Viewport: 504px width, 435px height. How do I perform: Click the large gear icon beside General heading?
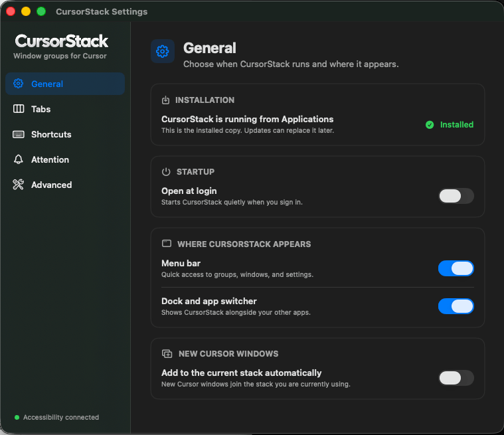pos(163,51)
